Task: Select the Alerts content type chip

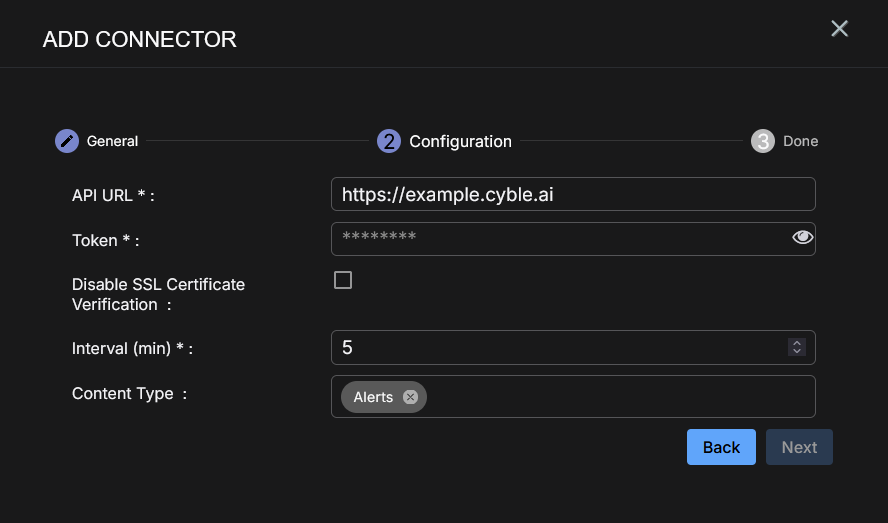Action: coord(373,397)
